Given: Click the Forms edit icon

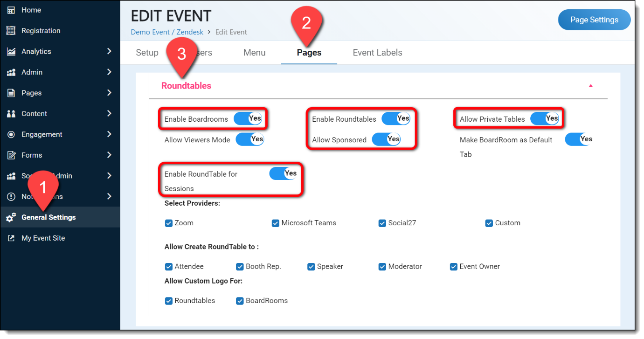Looking at the screenshot, I should tap(11, 155).
